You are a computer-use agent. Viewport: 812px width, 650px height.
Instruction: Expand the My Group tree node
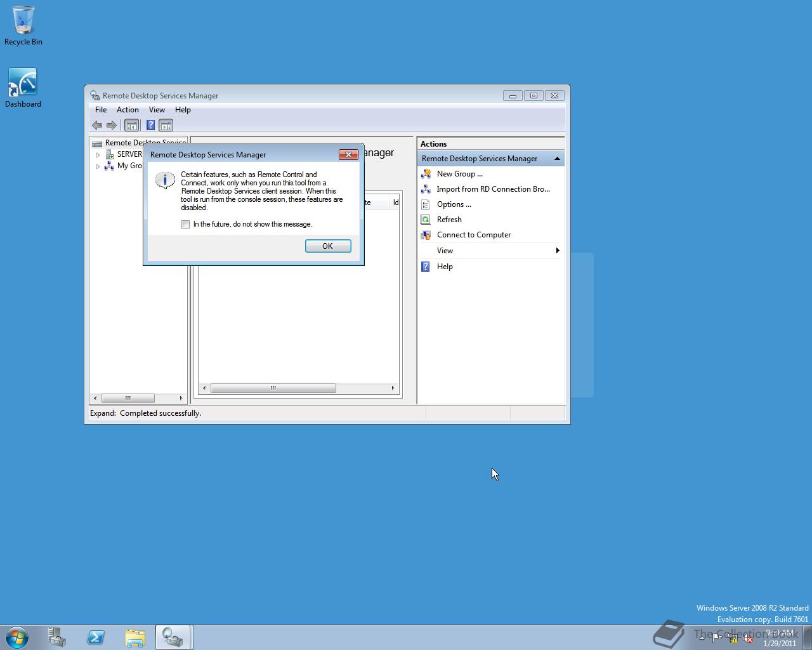coord(98,166)
